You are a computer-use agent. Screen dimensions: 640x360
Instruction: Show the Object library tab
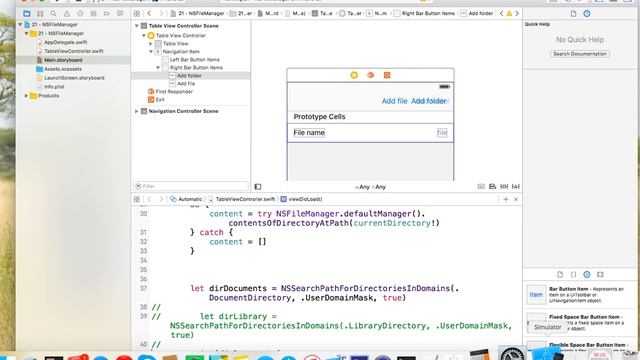coord(587,275)
